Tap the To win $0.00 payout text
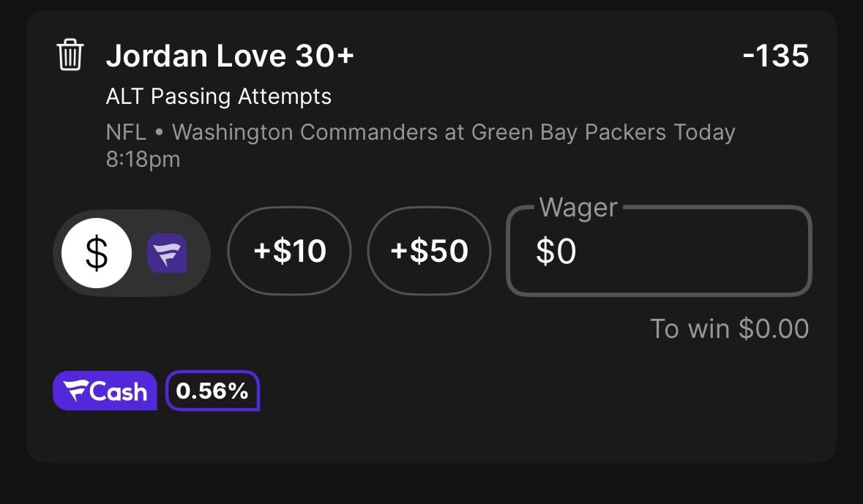This screenshot has height=504, width=863. coord(729,328)
